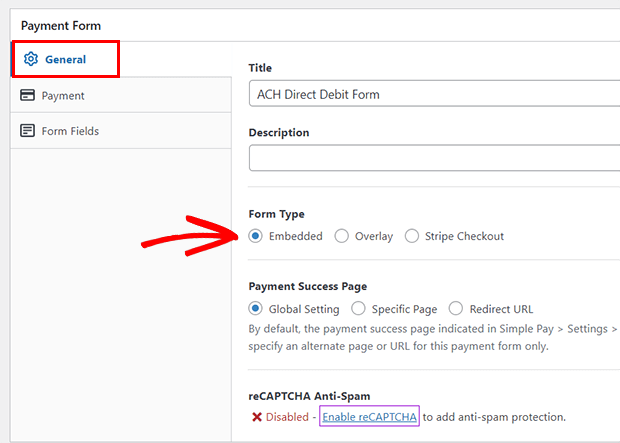Click the Form Fields list icon
This screenshot has width=620, height=443.
tap(28, 131)
